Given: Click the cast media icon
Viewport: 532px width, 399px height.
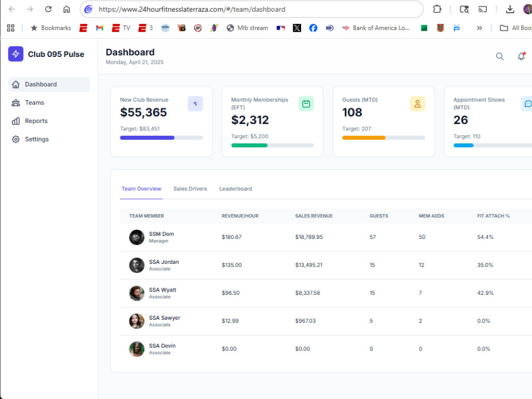Looking at the screenshot, I should [x=483, y=9].
